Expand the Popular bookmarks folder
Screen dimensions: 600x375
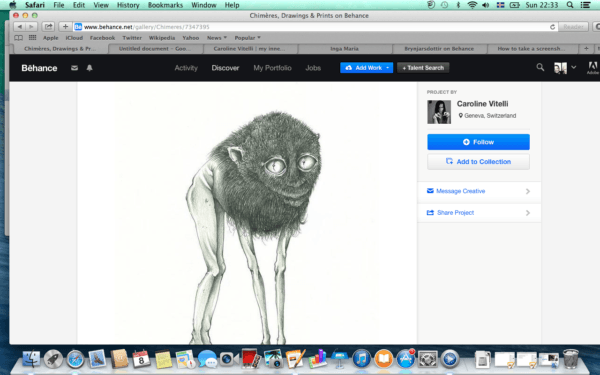(x=247, y=38)
